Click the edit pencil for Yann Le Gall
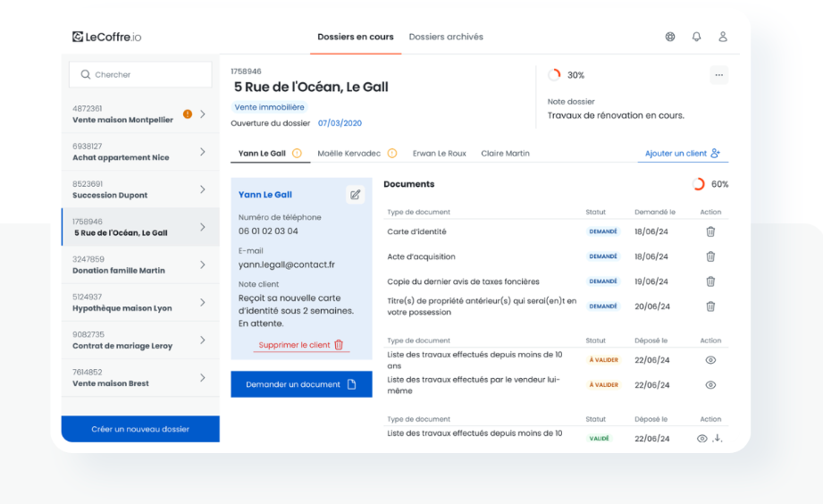This screenshot has width=823, height=504. 356,195
